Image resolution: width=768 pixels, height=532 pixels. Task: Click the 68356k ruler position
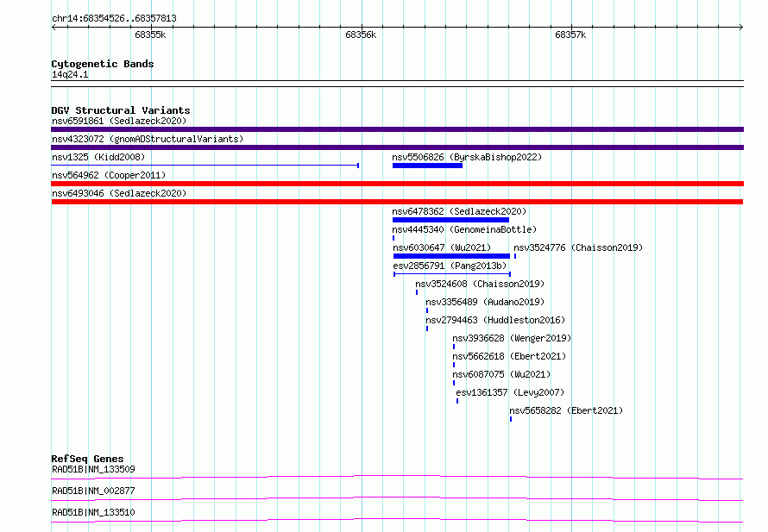[361, 34]
